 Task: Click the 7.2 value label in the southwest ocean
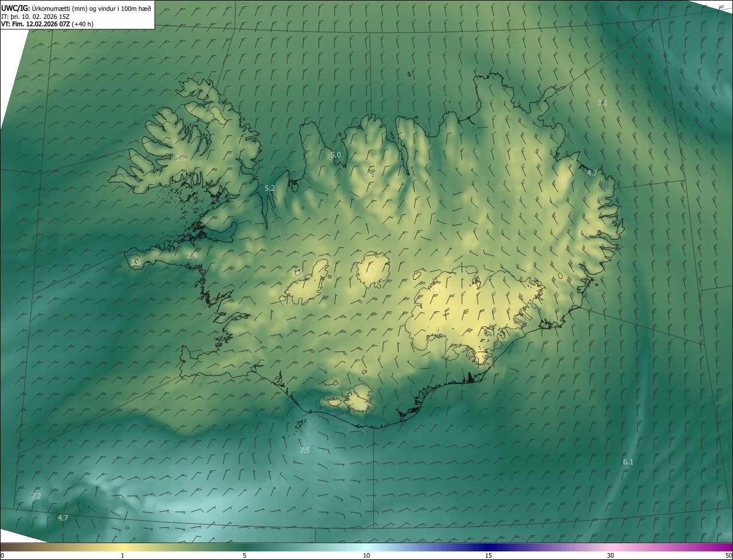(x=36, y=496)
